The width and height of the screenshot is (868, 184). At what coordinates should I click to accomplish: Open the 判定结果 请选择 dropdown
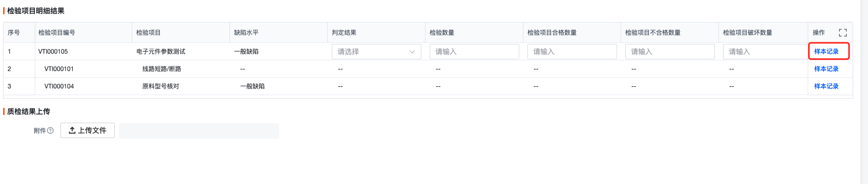pos(376,52)
